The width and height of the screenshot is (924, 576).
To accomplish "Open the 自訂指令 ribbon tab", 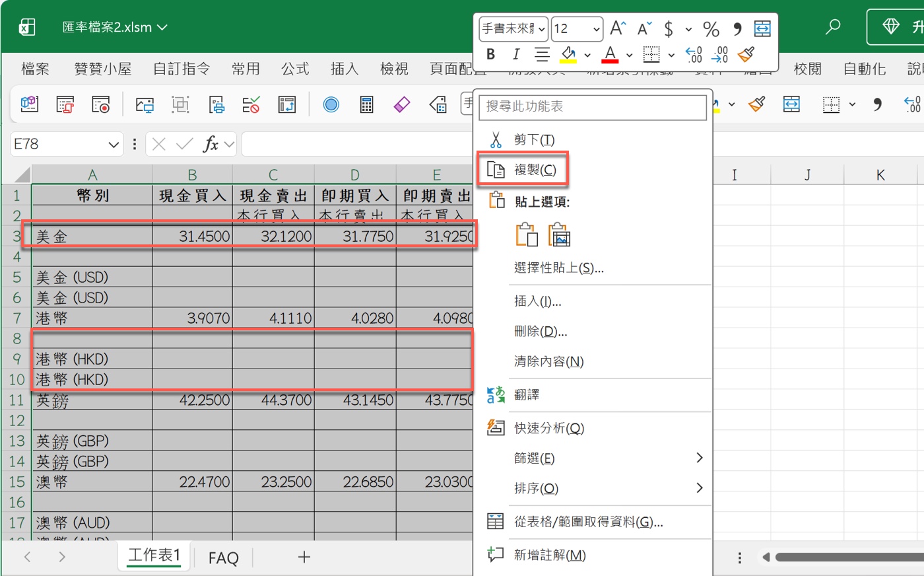I will [x=181, y=69].
